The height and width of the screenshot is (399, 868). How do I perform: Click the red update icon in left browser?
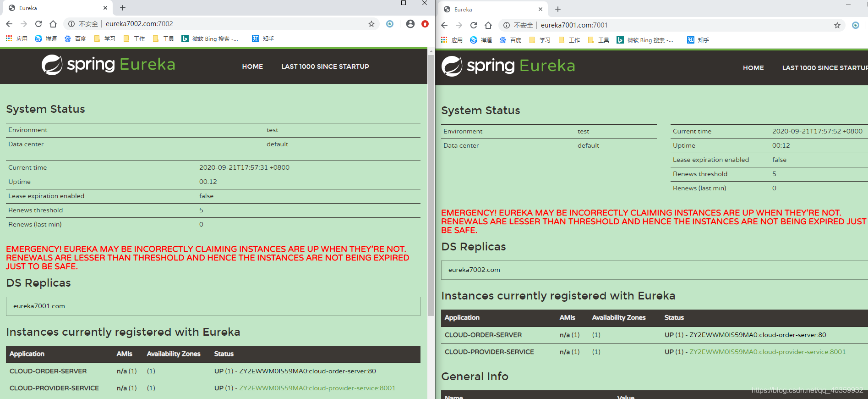[x=425, y=24]
